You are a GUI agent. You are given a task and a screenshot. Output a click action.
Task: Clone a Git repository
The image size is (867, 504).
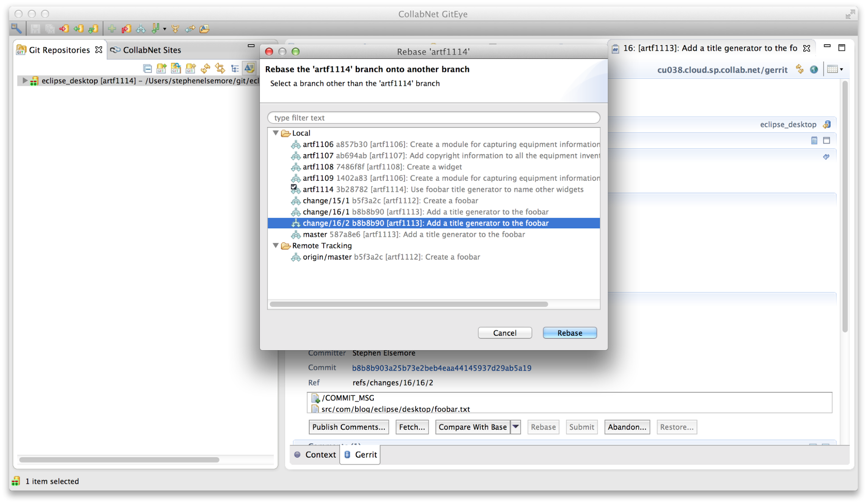tap(176, 68)
